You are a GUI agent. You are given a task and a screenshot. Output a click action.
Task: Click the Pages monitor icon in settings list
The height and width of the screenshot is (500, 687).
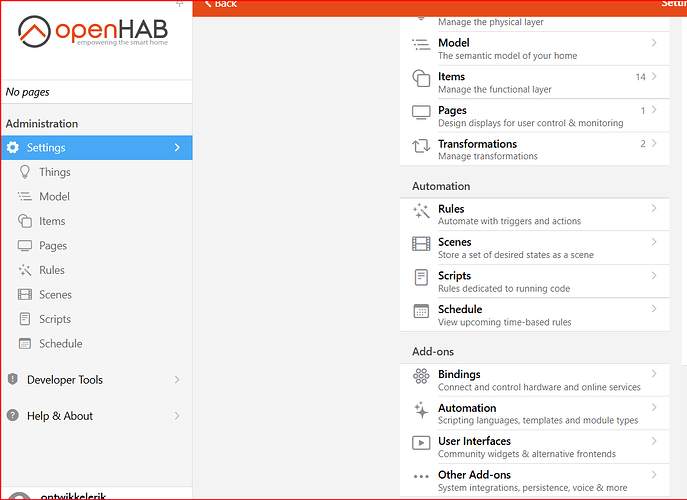[x=421, y=112]
